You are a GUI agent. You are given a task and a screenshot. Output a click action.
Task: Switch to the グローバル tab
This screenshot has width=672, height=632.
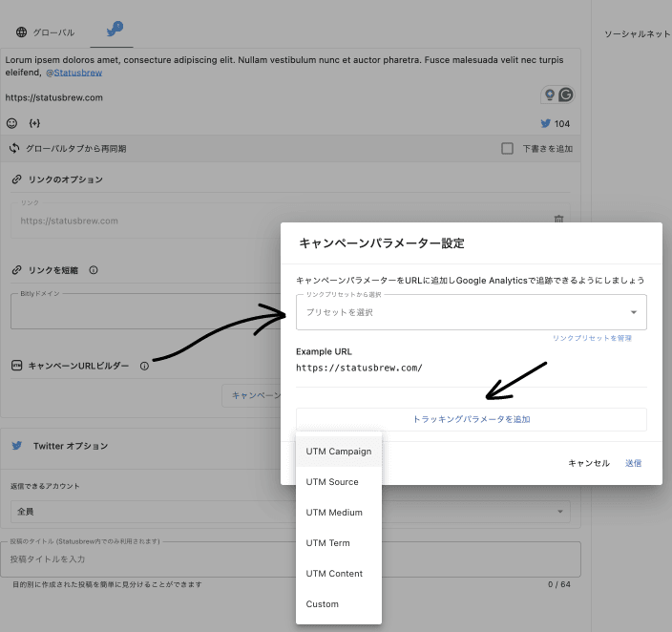tap(45, 32)
